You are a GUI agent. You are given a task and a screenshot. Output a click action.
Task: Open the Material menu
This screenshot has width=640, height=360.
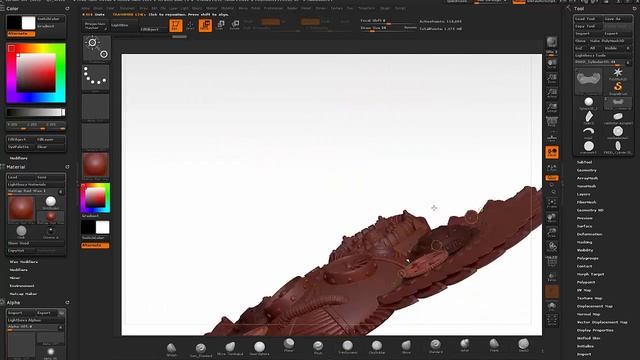pyautogui.click(x=227, y=8)
